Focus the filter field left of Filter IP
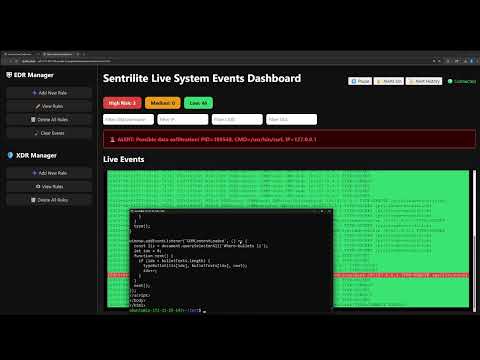 [x=128, y=119]
